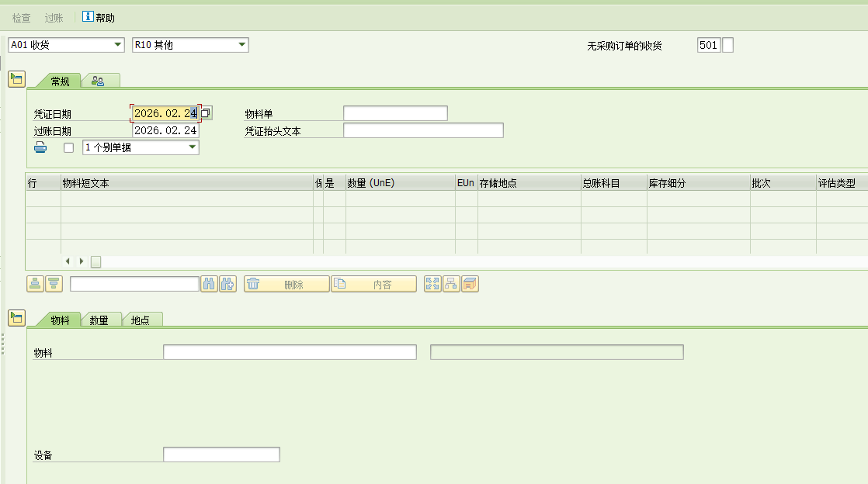The image size is (868, 484).
Task: Collapse the header data section toggle
Action: 16,78
